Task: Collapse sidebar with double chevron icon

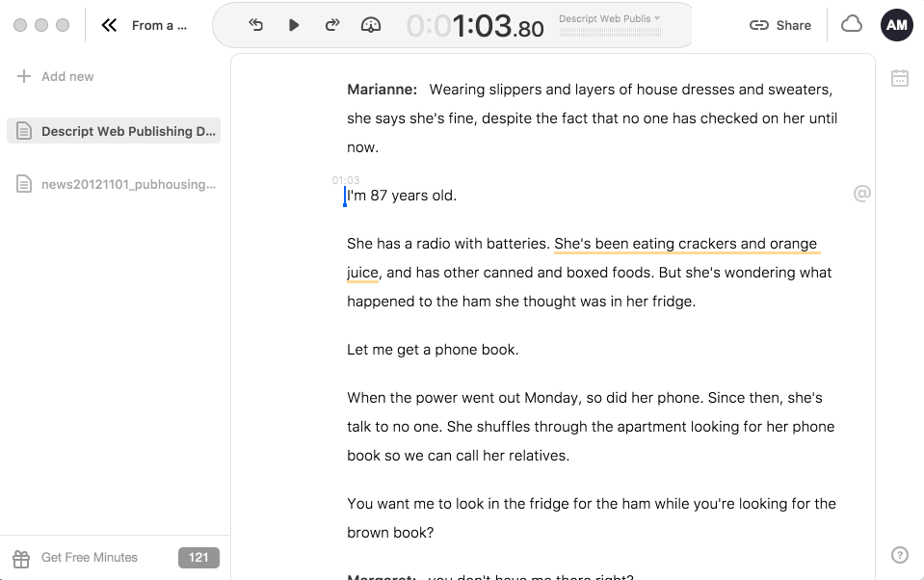Action: (109, 25)
